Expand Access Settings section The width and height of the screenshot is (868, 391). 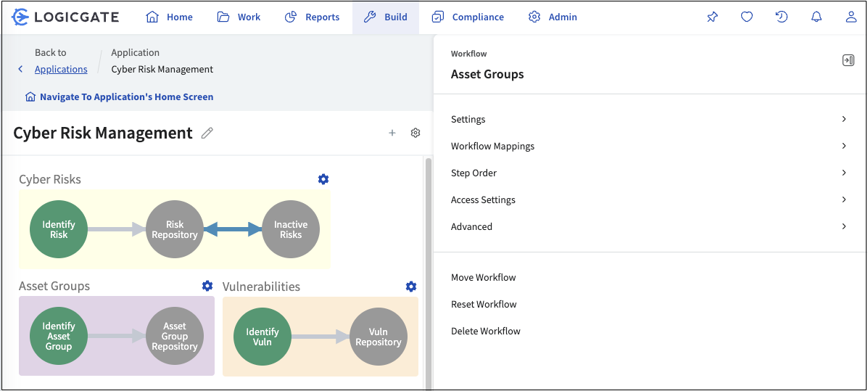coord(649,200)
